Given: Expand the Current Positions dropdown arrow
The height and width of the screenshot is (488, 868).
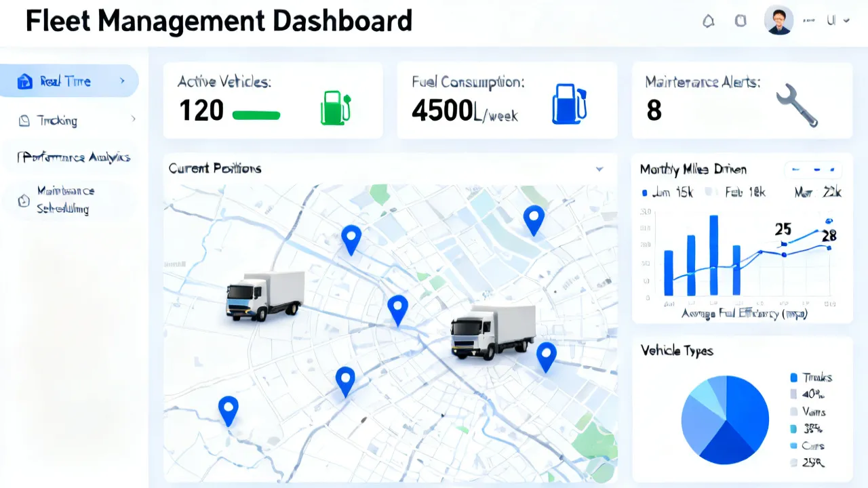Looking at the screenshot, I should [599, 169].
